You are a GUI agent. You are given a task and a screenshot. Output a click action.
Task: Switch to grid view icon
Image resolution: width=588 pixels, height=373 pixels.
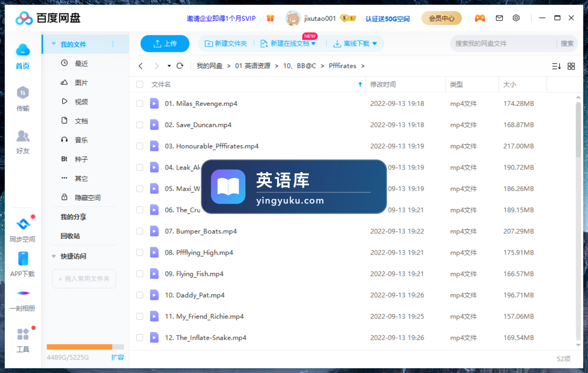tap(571, 66)
